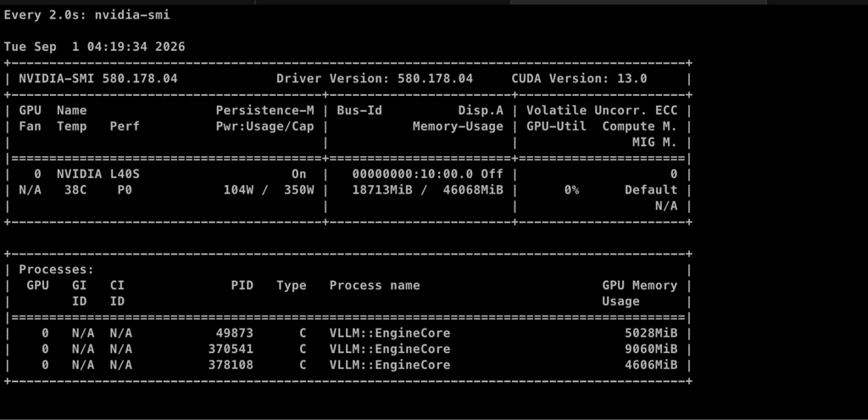Click the Driver Version 580.178.04 text
This screenshot has width=868, height=420.
(375, 79)
